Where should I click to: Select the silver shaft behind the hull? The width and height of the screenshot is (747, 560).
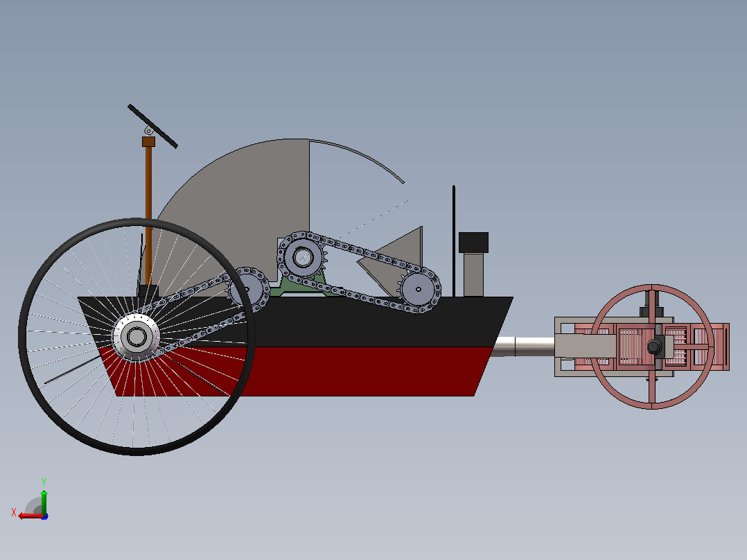click(524, 347)
